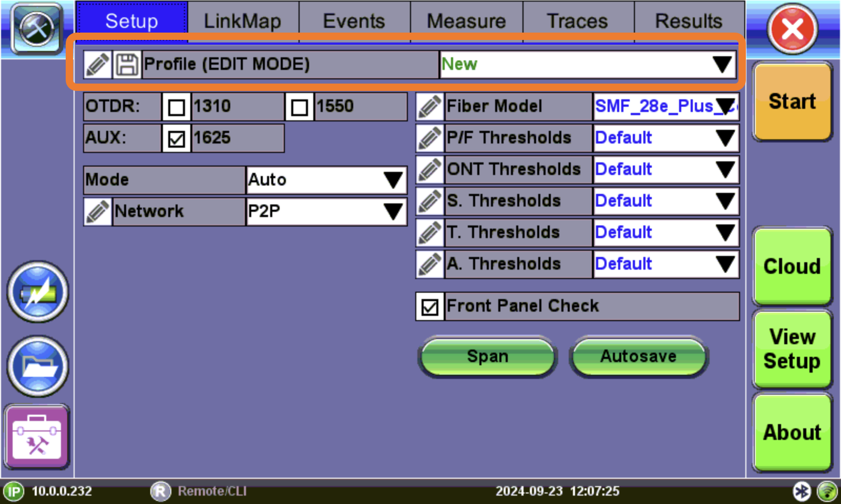Open the A. Thresholds dropdown
The image size is (841, 504).
666,264
